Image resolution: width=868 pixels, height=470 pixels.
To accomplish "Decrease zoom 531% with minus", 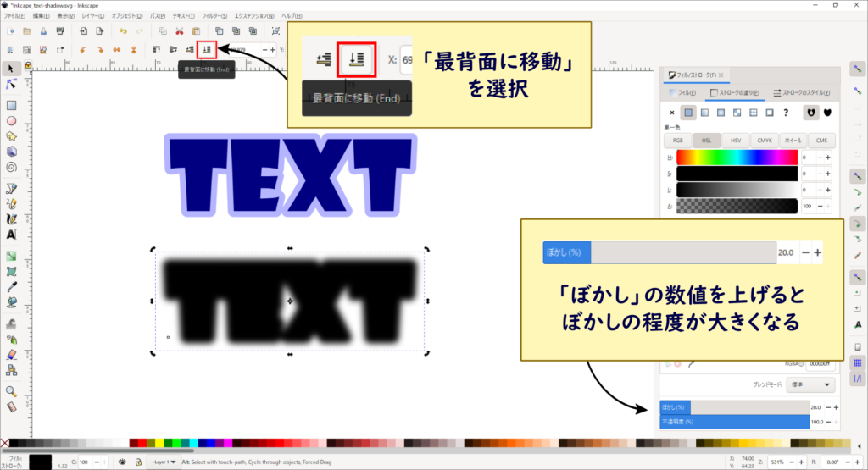I will tap(793, 462).
